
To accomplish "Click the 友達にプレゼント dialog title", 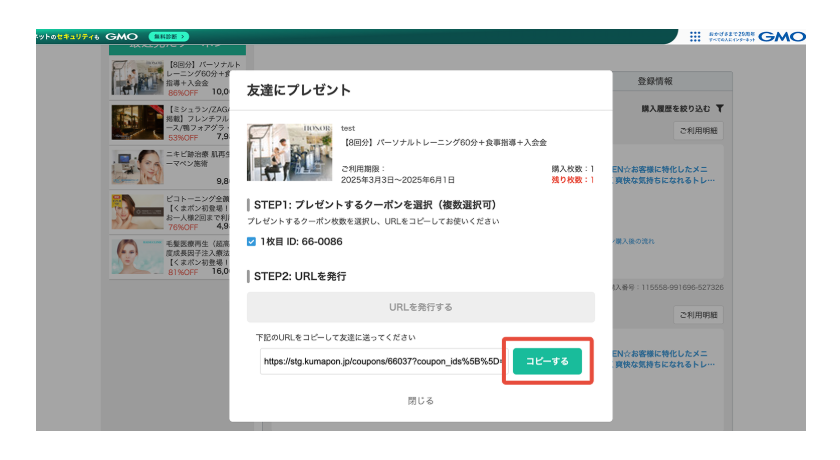I will tap(299, 90).
